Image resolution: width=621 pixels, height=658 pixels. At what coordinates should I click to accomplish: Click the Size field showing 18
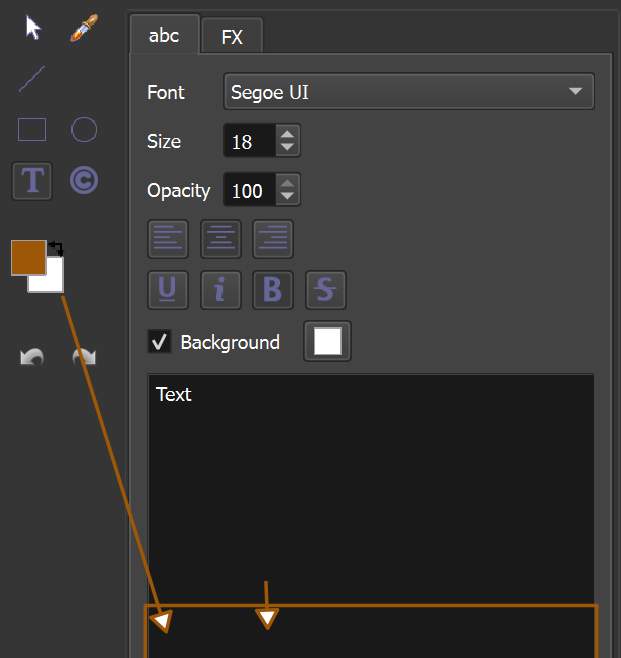pos(250,141)
